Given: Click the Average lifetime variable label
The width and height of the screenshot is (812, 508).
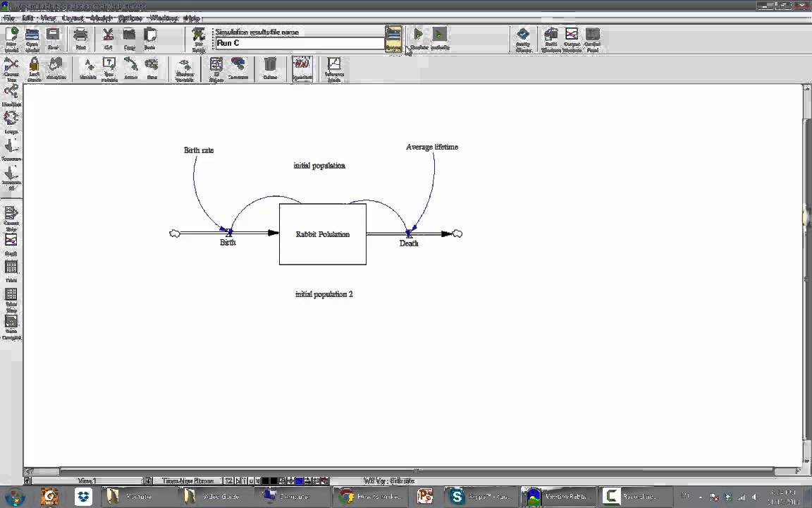Looking at the screenshot, I should coord(432,147).
